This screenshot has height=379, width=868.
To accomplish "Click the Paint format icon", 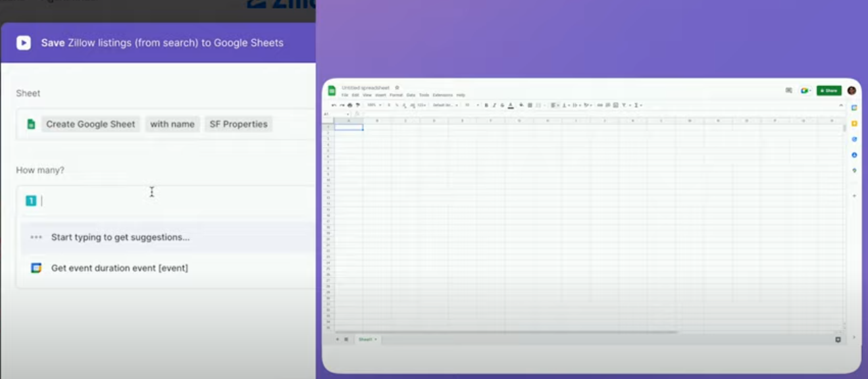I will click(357, 105).
